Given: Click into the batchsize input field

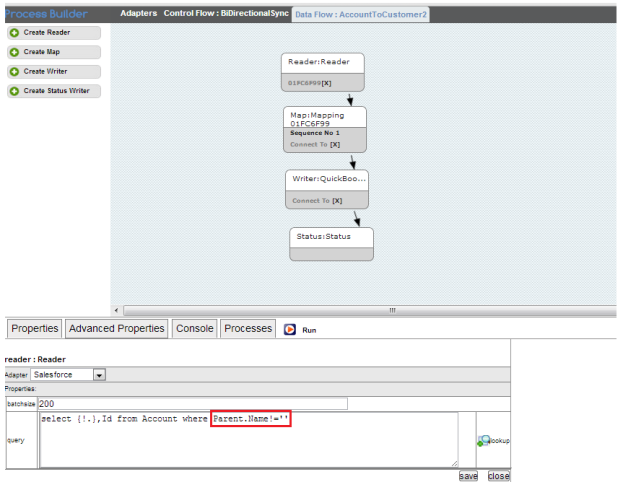Looking at the screenshot, I should pos(192,404).
